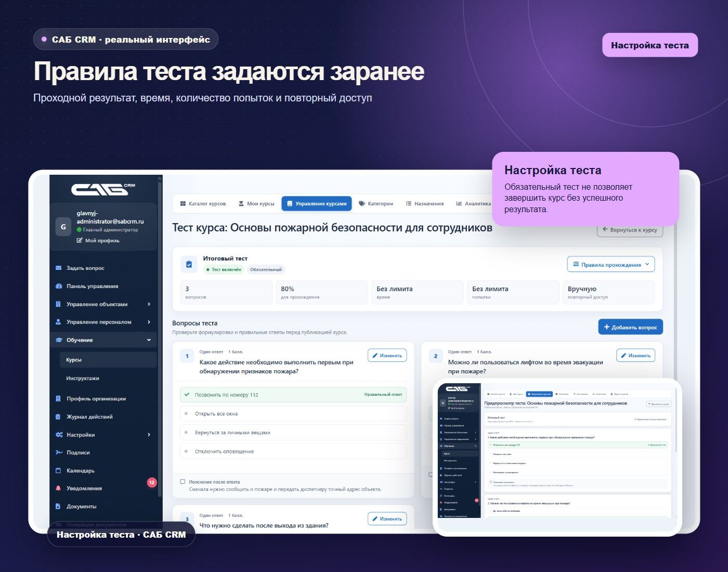
Task: Open Документы via its file icon
Action: [x=58, y=507]
